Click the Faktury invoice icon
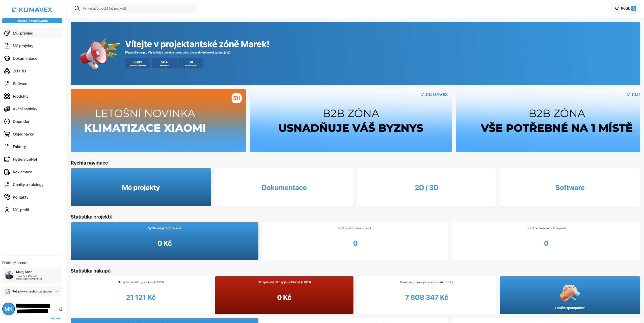Image resolution: width=644 pixels, height=323 pixels. [x=7, y=147]
